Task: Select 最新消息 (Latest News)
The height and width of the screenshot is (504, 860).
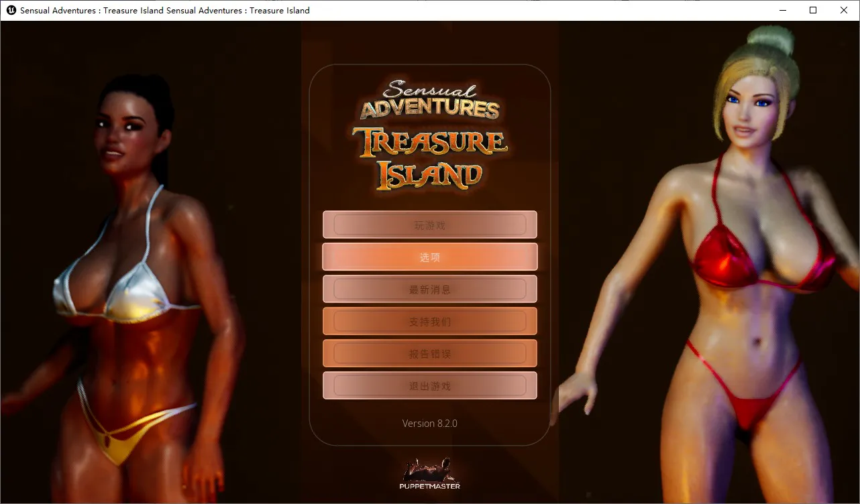Action: coord(429,290)
